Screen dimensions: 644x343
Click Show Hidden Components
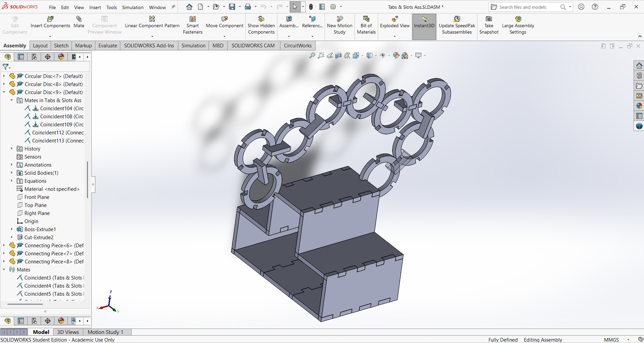[261, 25]
